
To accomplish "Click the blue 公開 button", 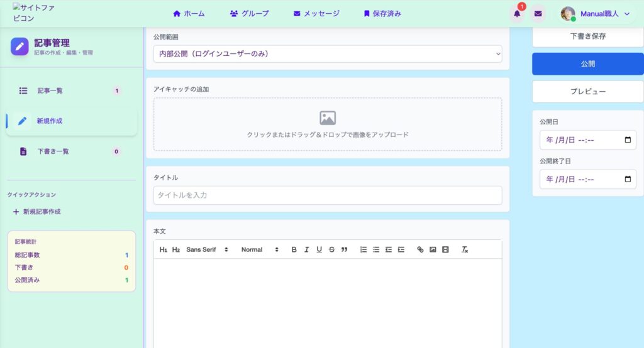I will pyautogui.click(x=588, y=64).
